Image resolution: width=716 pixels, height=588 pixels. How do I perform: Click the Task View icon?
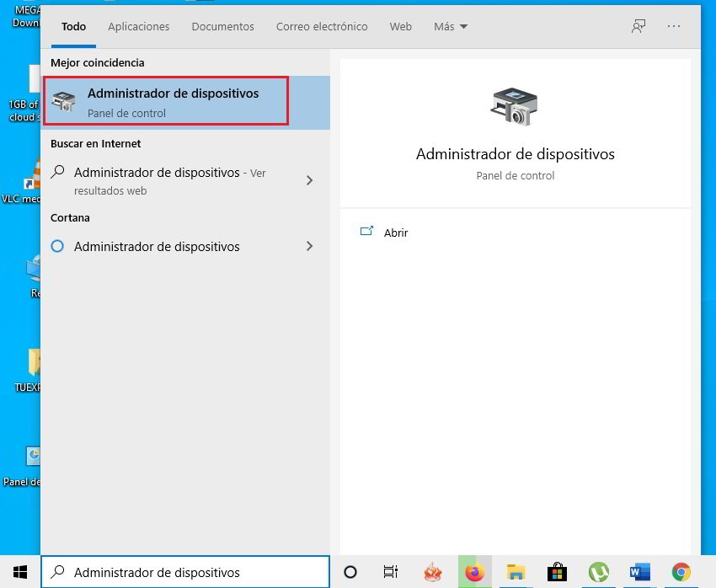[391, 572]
